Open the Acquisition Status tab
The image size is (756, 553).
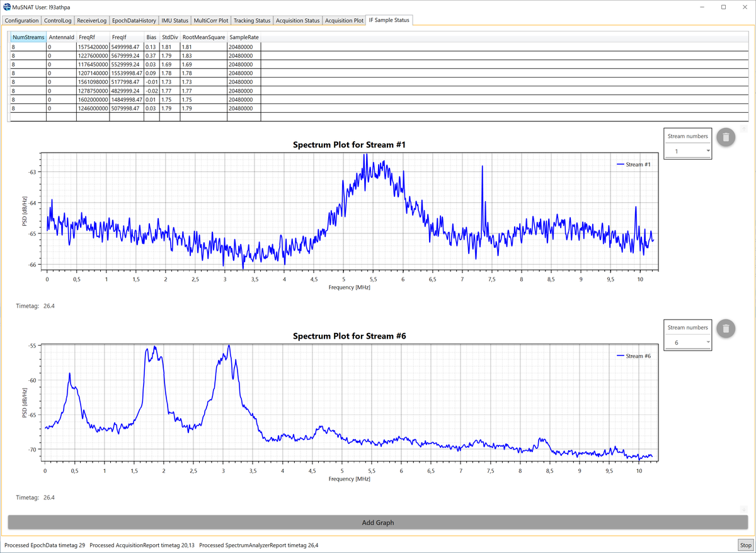point(297,20)
